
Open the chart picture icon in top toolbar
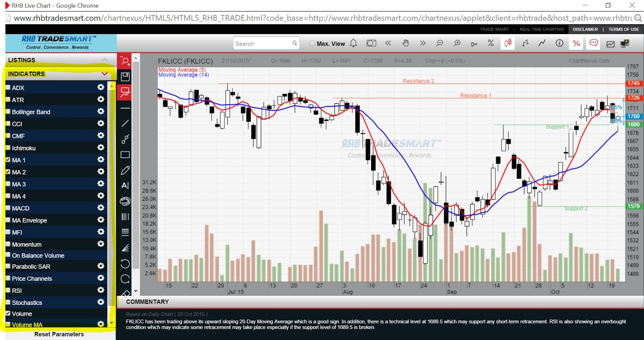click(x=611, y=44)
